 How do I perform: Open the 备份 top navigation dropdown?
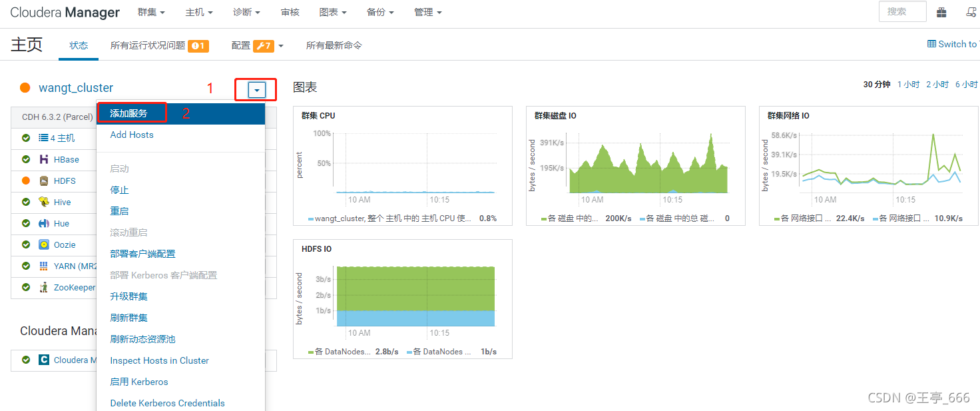tap(380, 12)
